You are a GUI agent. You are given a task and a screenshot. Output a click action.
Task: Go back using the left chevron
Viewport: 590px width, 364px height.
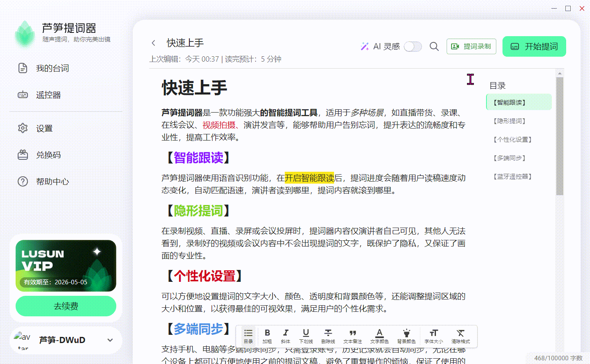coord(154,43)
